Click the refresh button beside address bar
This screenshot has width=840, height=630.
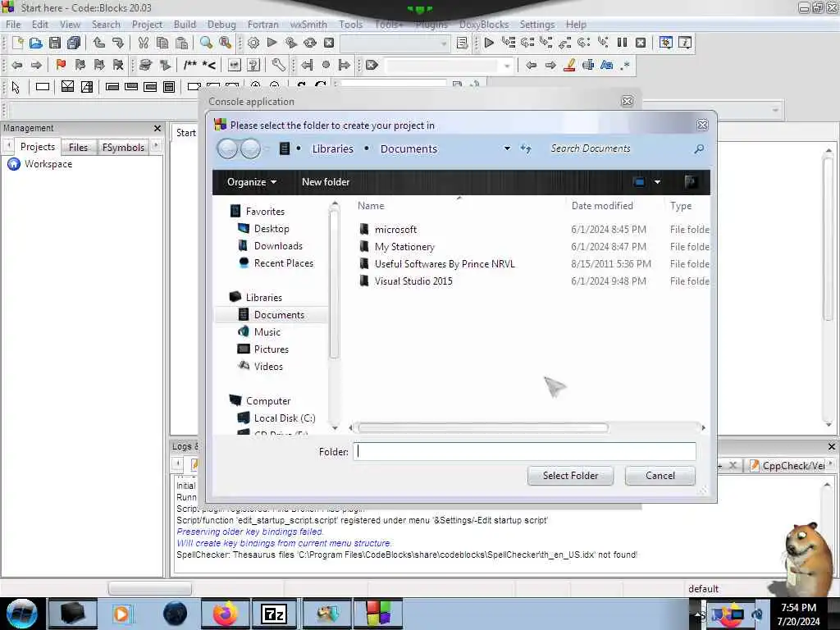pyautogui.click(x=526, y=149)
